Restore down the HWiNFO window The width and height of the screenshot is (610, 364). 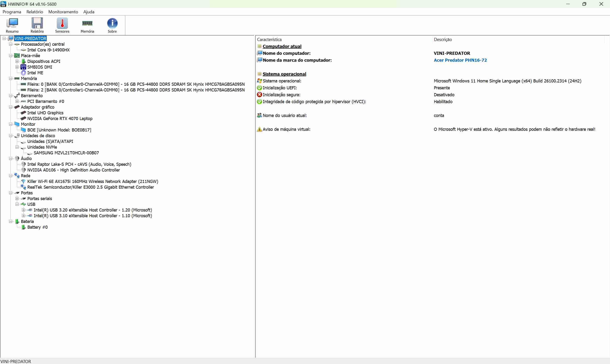(x=584, y=4)
